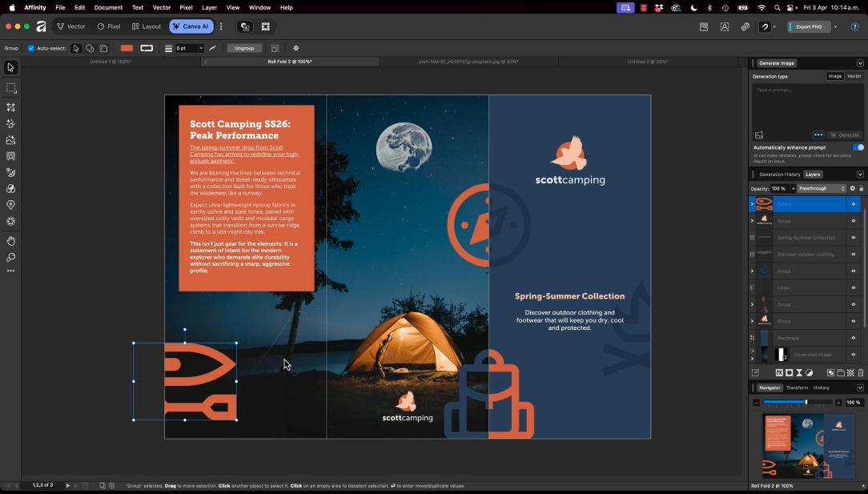Image resolution: width=868 pixels, height=494 pixels.
Task: Open the context toolbar settings gear
Action: click(295, 48)
